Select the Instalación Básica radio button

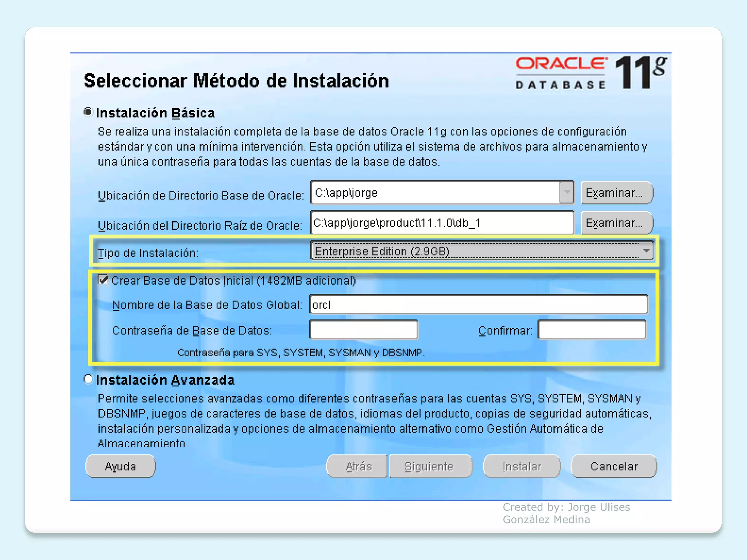88,112
